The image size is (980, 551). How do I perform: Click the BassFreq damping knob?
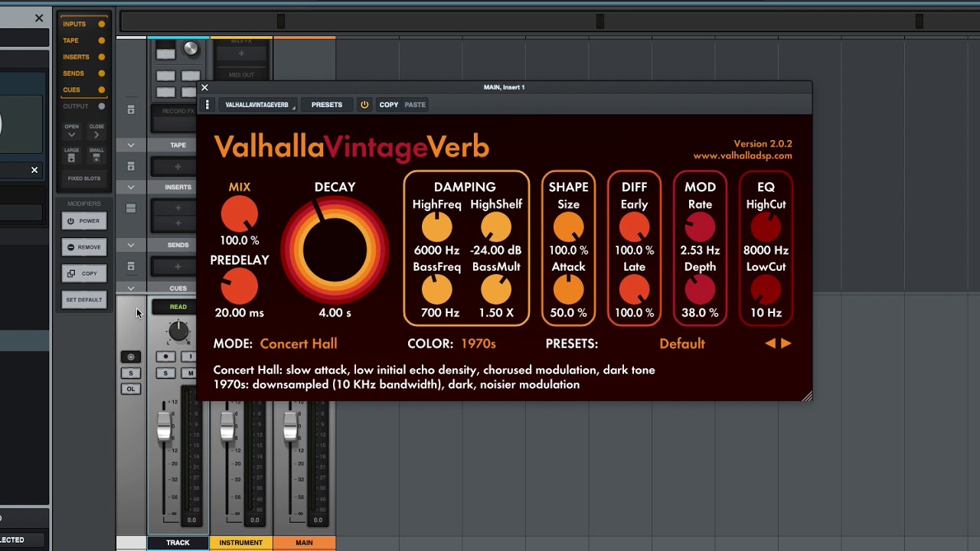[436, 290]
